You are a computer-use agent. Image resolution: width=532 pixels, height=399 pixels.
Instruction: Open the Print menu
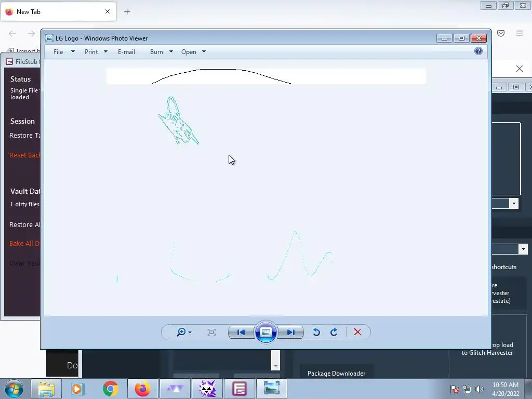(x=91, y=52)
